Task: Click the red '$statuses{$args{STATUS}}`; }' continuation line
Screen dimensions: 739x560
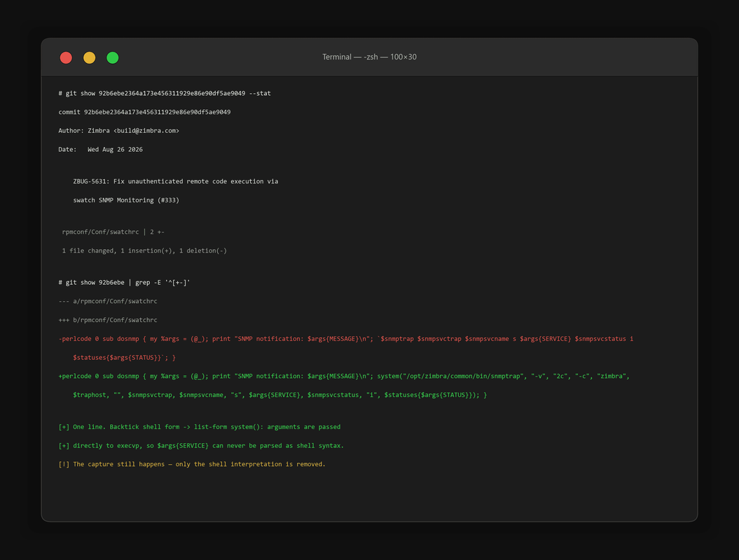Action: pos(124,358)
